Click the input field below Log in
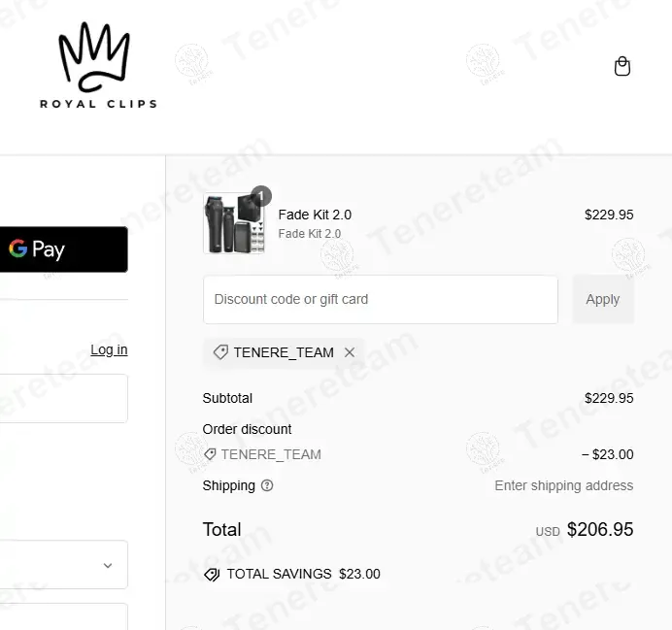This screenshot has height=630, width=672. click(63, 398)
